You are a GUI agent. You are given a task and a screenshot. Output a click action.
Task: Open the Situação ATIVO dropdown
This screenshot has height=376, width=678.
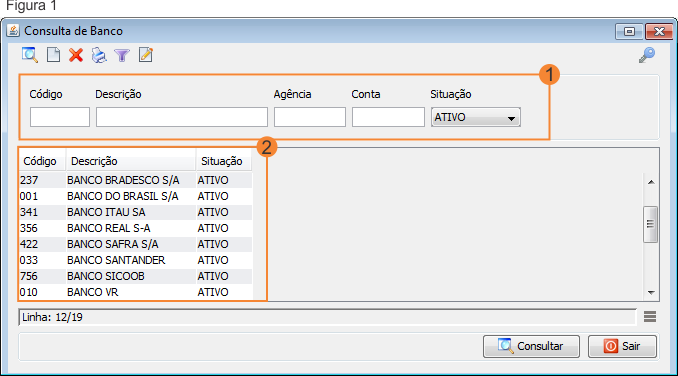476,117
